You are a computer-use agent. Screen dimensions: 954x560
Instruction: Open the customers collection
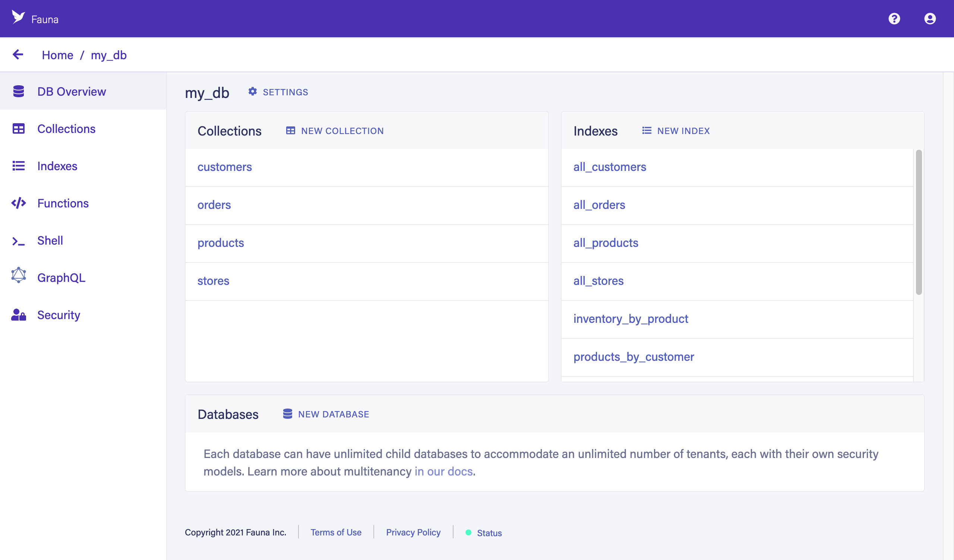224,166
